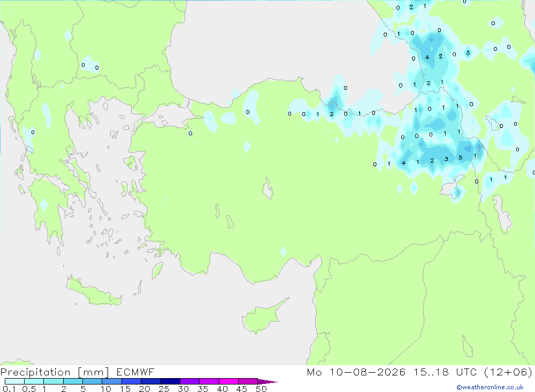535x392 pixels.
Task: Select the 20–25 mm dark blue swatch
Action: coord(151,381)
